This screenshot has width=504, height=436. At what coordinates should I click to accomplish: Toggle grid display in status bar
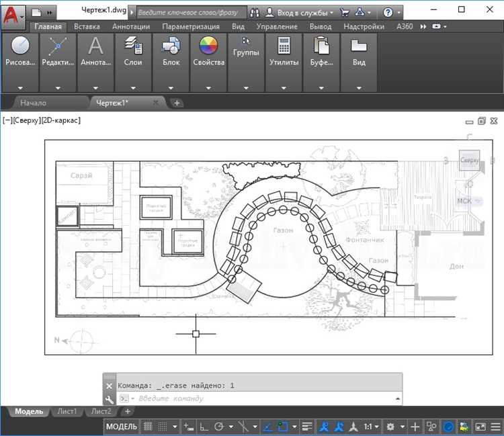(x=147, y=427)
